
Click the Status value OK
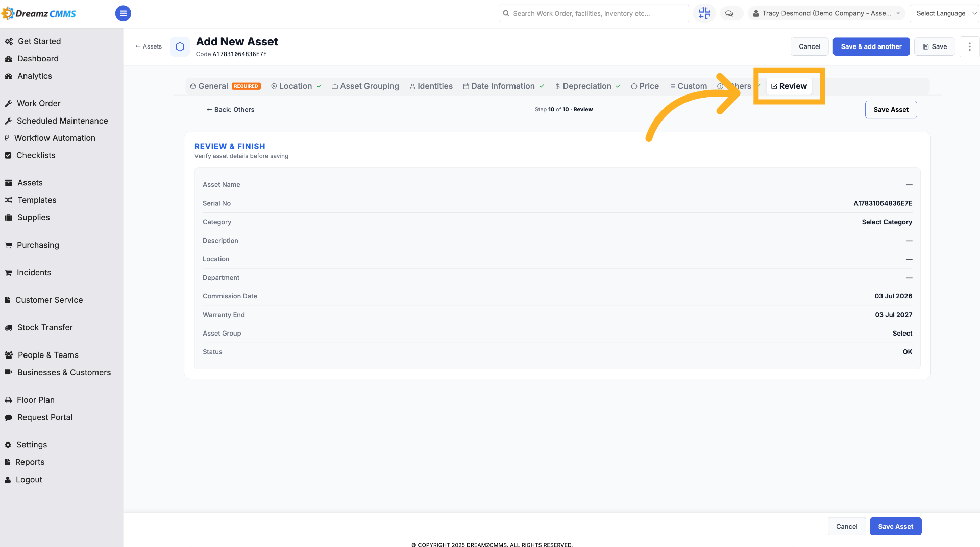click(x=907, y=352)
